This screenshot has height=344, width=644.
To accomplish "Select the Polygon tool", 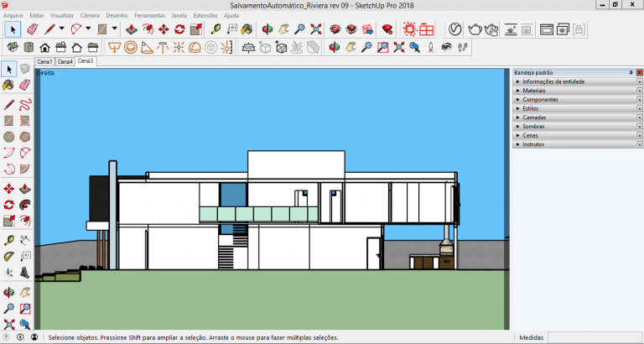I will (25, 137).
